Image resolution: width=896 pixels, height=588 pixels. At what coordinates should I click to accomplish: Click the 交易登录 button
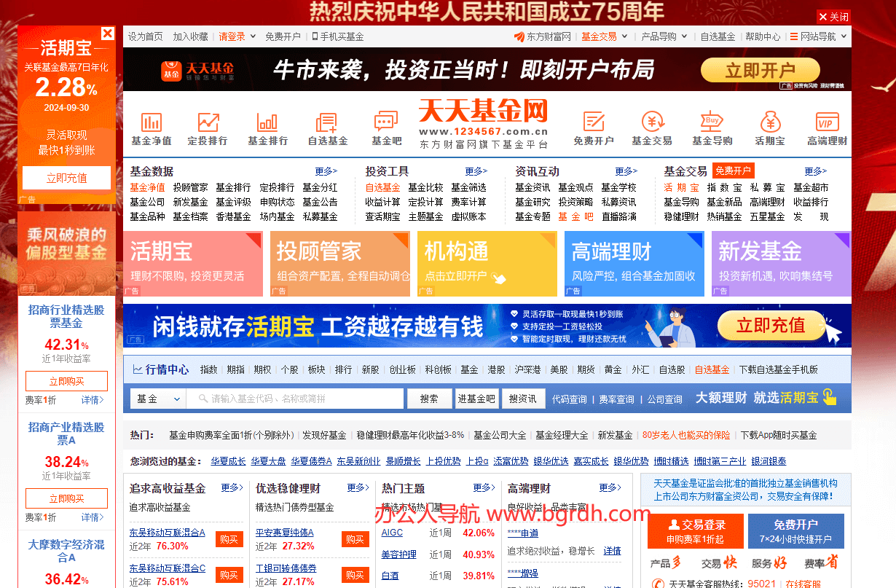[696, 531]
